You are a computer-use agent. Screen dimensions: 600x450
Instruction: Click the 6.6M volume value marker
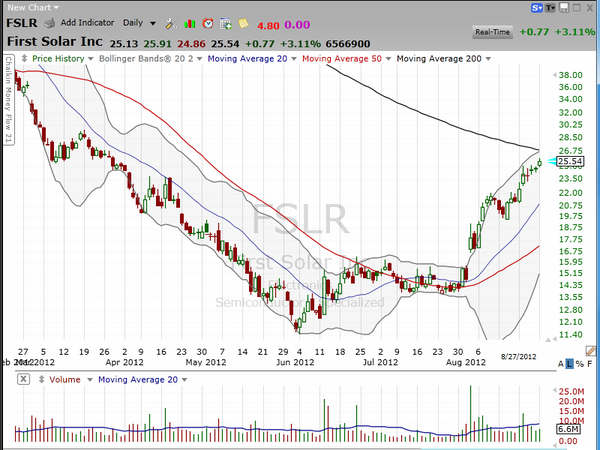tap(569, 429)
